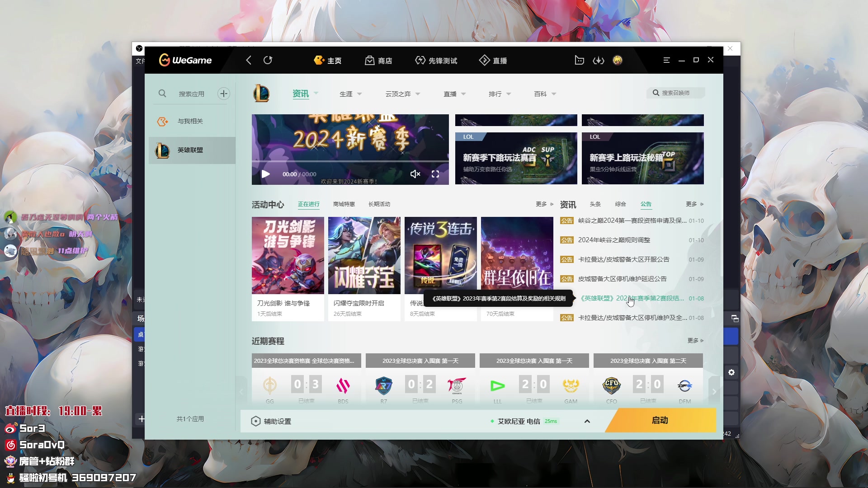This screenshot has width=868, height=488.
Task: Open 闪耀夺宝限时开启 activity card
Action: (364, 269)
